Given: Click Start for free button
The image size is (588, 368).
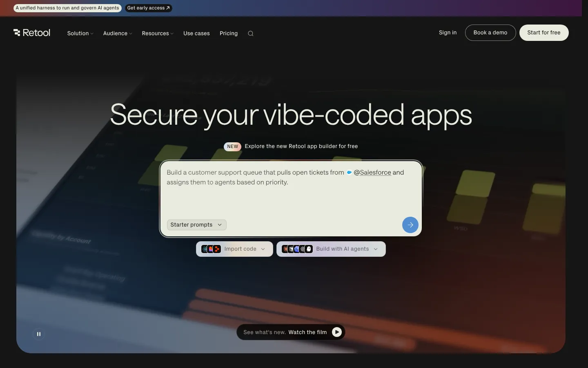Looking at the screenshot, I should tap(544, 33).
